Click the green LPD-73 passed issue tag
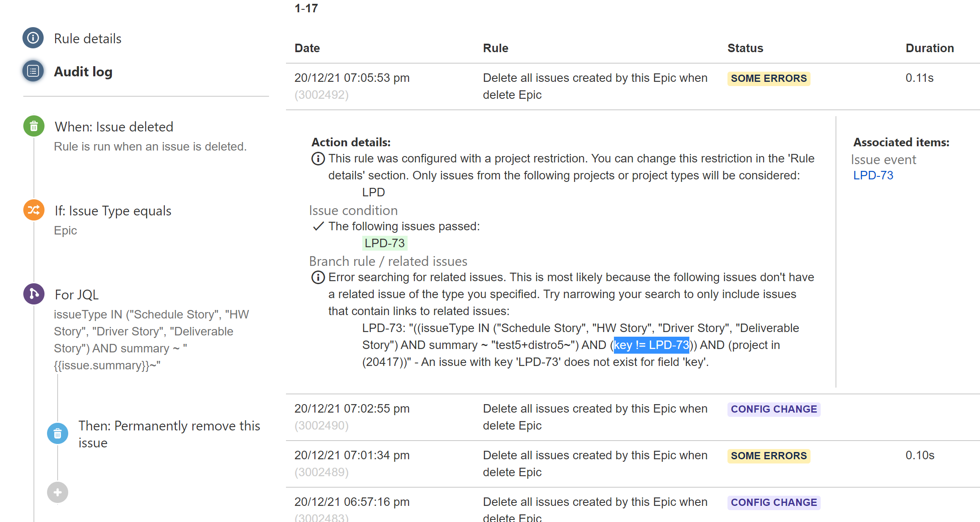Viewport: 980px width, 522px height. pos(384,243)
